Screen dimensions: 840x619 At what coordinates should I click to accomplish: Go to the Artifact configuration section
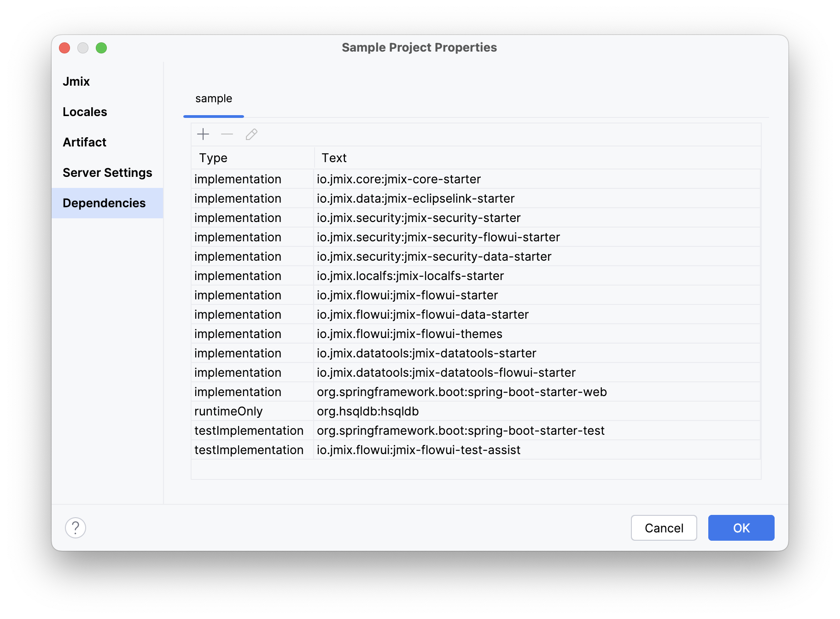pyautogui.click(x=84, y=142)
